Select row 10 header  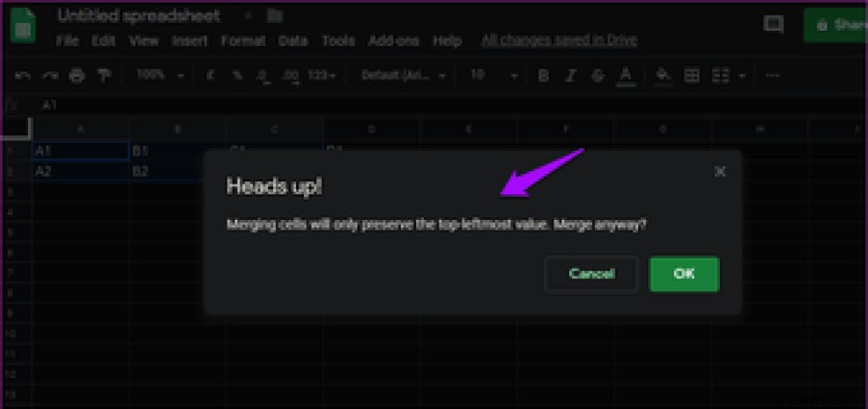coord(16,333)
